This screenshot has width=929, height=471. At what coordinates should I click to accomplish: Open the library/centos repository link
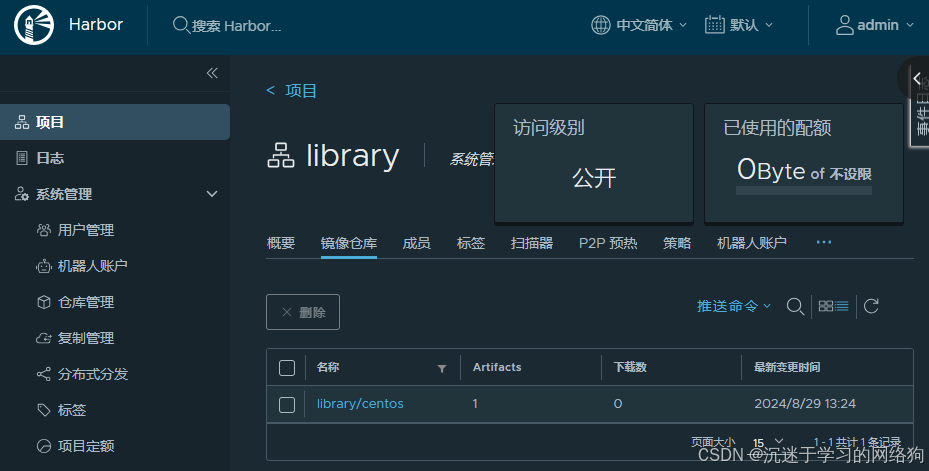[x=360, y=404]
